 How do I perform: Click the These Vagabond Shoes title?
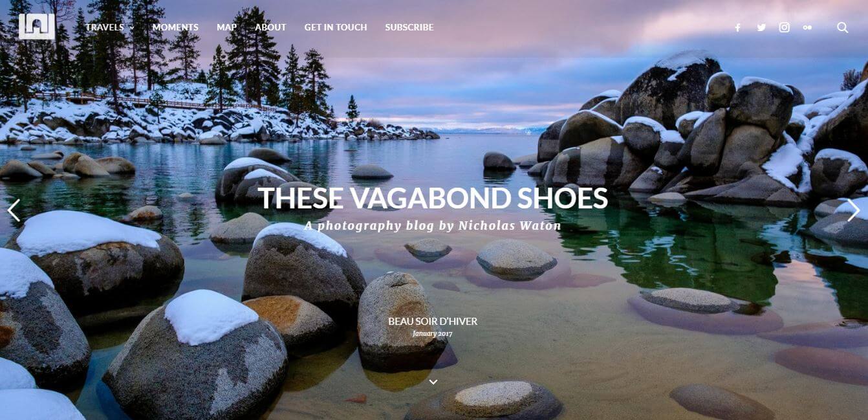click(x=433, y=199)
